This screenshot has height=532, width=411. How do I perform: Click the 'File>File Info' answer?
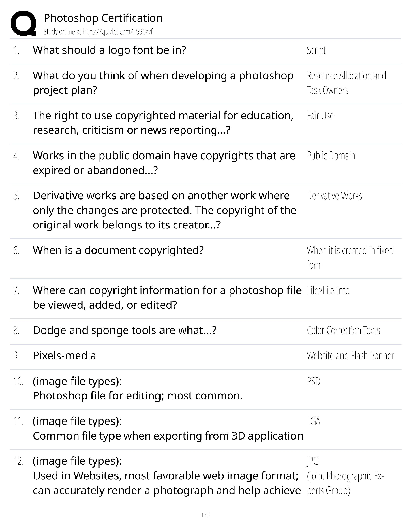328,290
